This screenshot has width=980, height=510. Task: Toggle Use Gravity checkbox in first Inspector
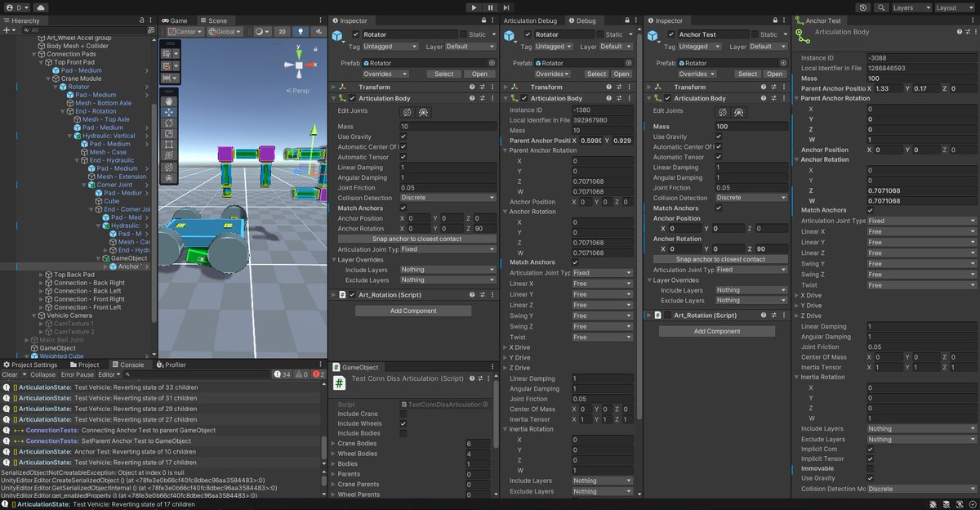pos(403,136)
